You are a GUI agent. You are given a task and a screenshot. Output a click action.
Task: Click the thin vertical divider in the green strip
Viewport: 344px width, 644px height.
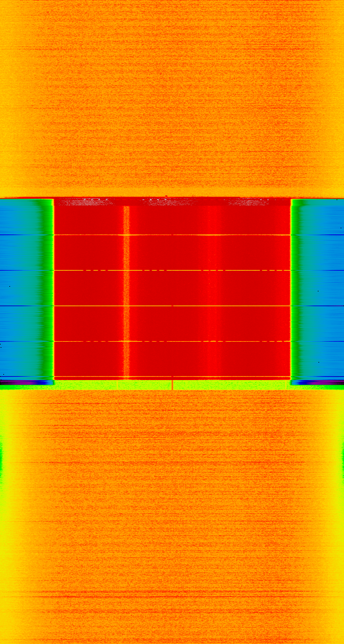[173, 385]
